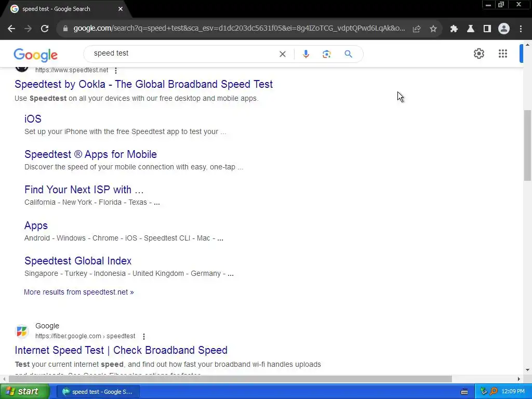Open Chrome's three-dot menu

coord(521,29)
